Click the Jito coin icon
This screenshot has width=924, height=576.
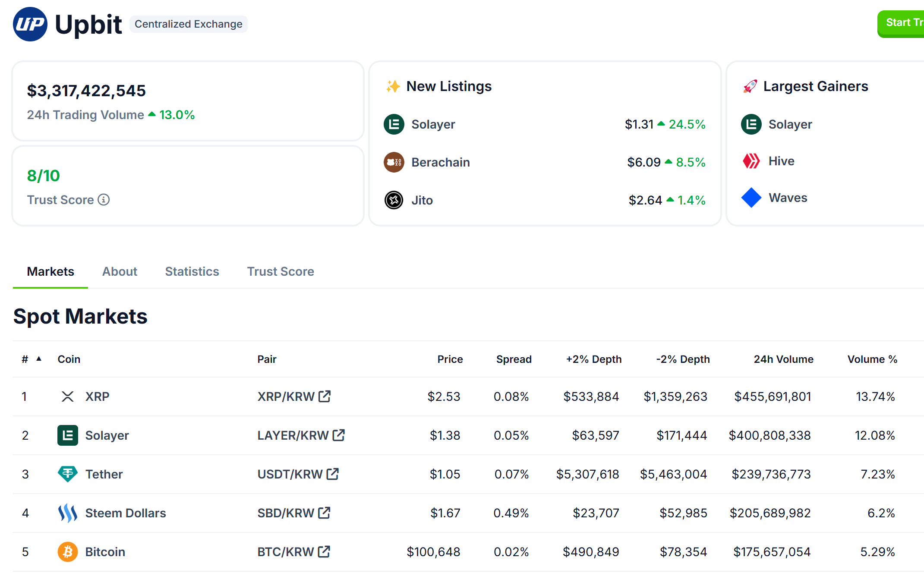[394, 200]
